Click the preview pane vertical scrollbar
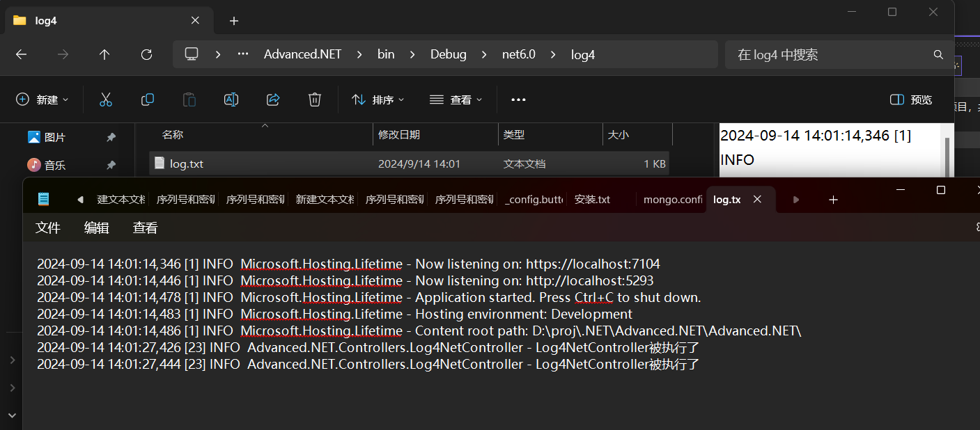 pos(947,158)
